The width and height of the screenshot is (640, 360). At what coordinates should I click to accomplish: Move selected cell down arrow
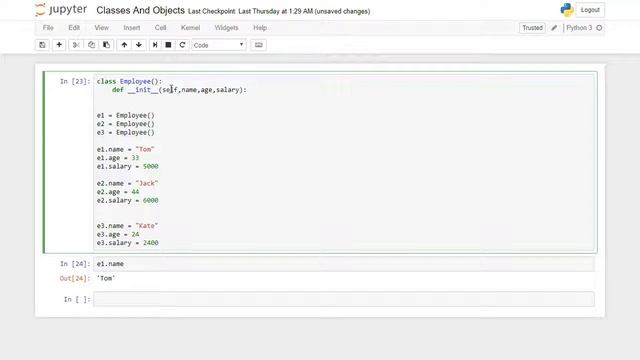tap(139, 45)
